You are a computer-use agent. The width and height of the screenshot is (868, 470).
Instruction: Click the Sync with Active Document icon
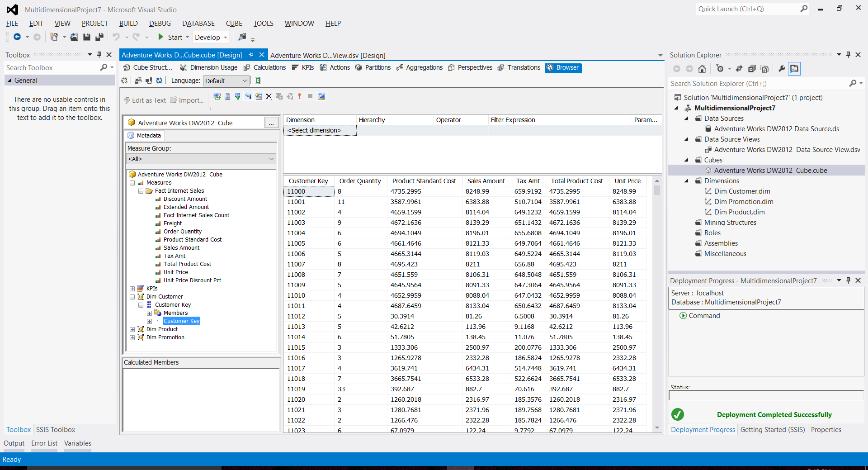click(739, 69)
